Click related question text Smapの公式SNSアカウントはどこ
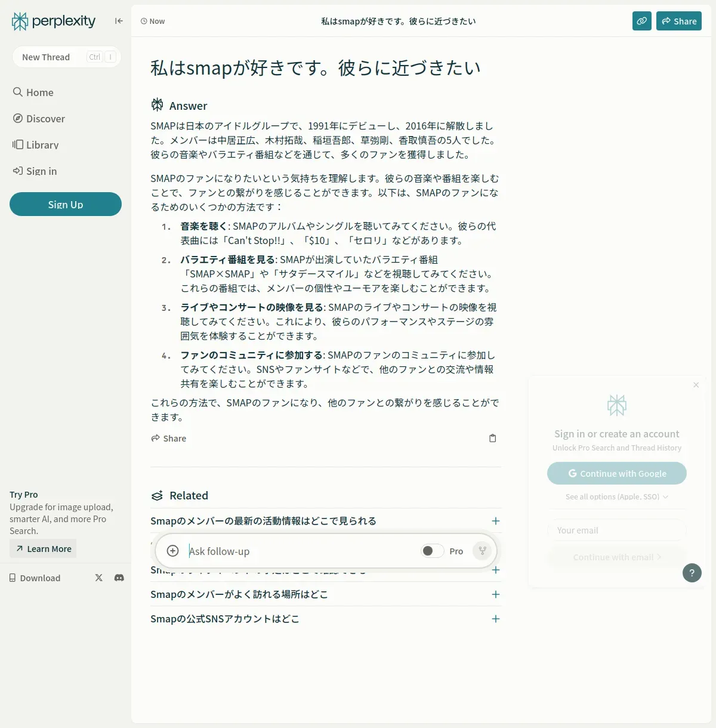The image size is (716, 728). point(224,619)
